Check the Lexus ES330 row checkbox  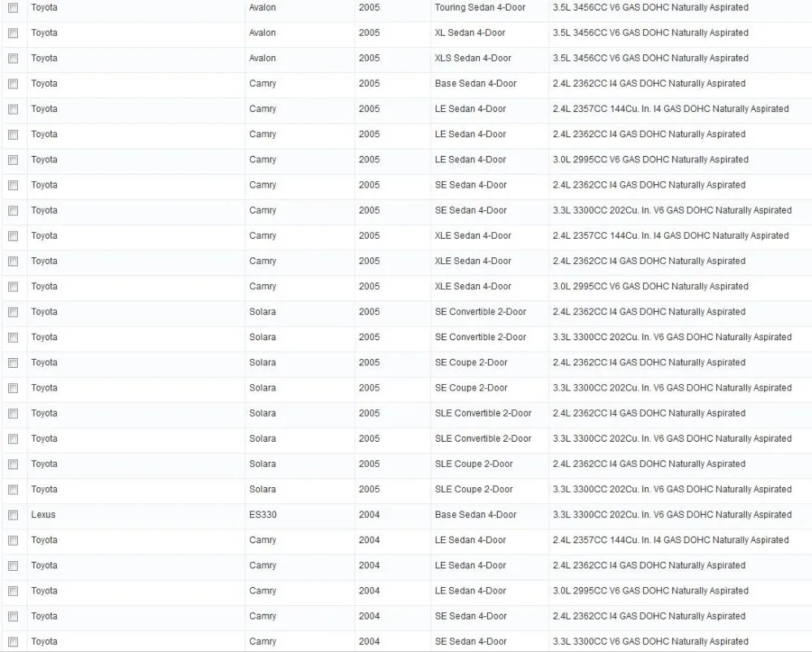(13, 516)
